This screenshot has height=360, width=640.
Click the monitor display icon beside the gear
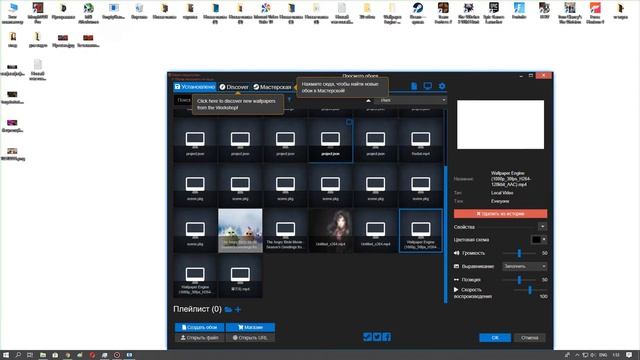pos(427,86)
